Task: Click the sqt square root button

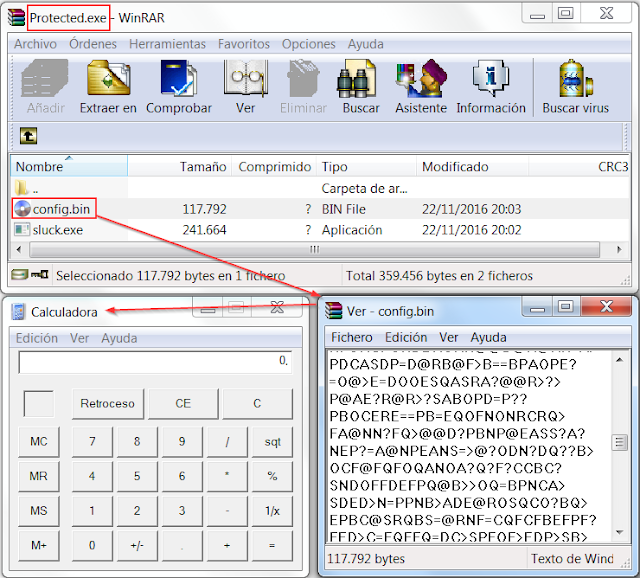Action: pos(272,442)
